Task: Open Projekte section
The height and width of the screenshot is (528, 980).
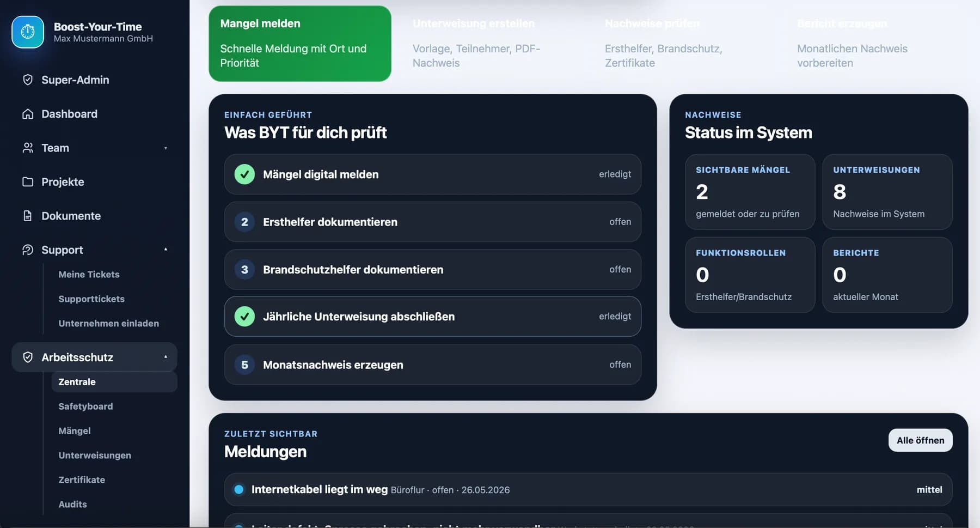Action: point(94,181)
